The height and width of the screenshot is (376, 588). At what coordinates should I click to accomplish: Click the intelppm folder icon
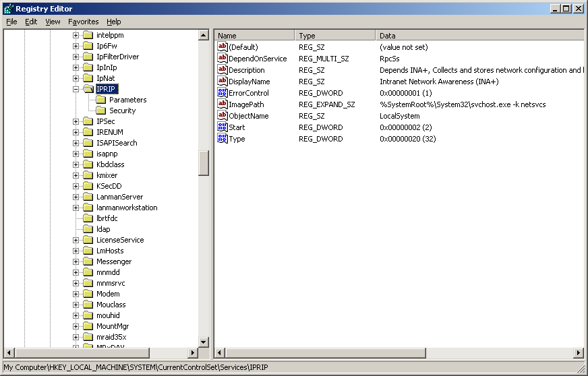coord(88,35)
